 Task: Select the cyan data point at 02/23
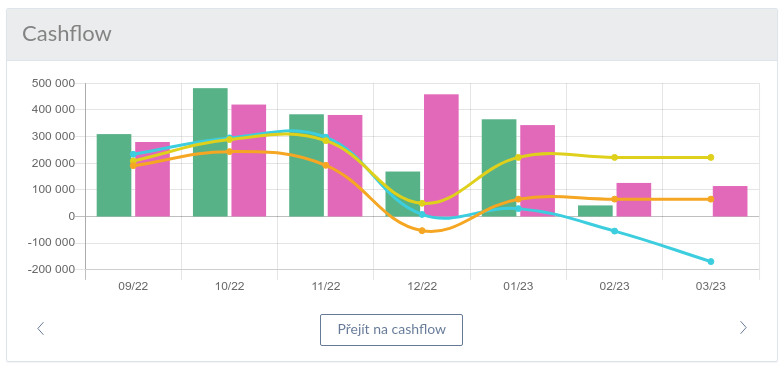(x=614, y=231)
